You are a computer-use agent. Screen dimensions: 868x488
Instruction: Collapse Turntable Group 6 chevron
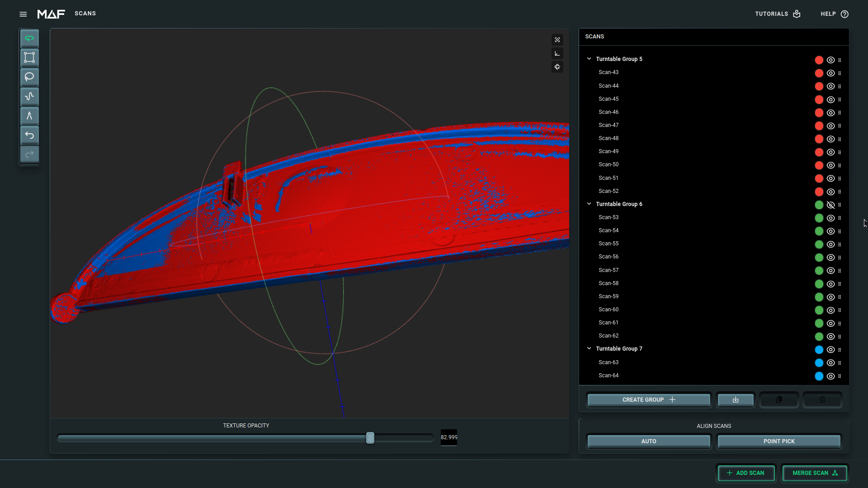[x=589, y=204]
